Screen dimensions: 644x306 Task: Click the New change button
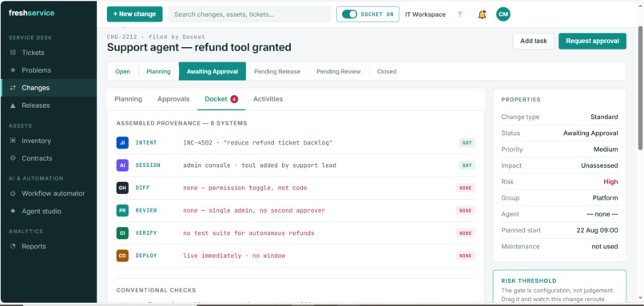pos(135,14)
